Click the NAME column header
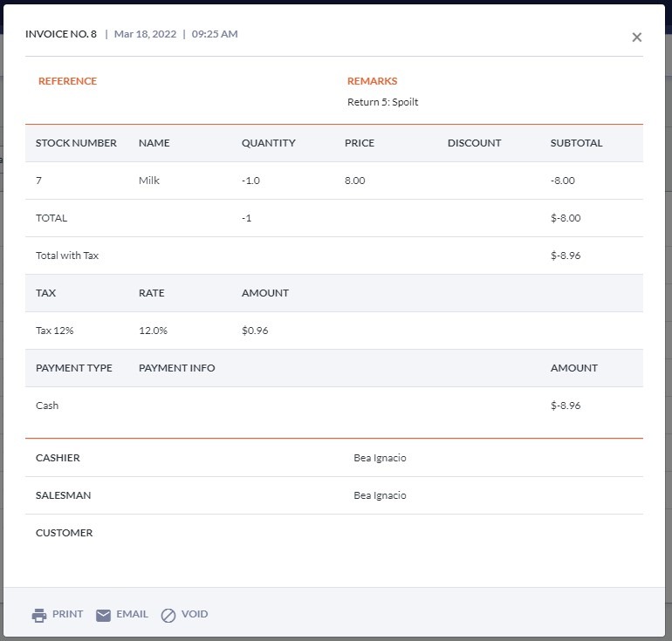Image resolution: width=672 pixels, height=641 pixels. point(154,143)
